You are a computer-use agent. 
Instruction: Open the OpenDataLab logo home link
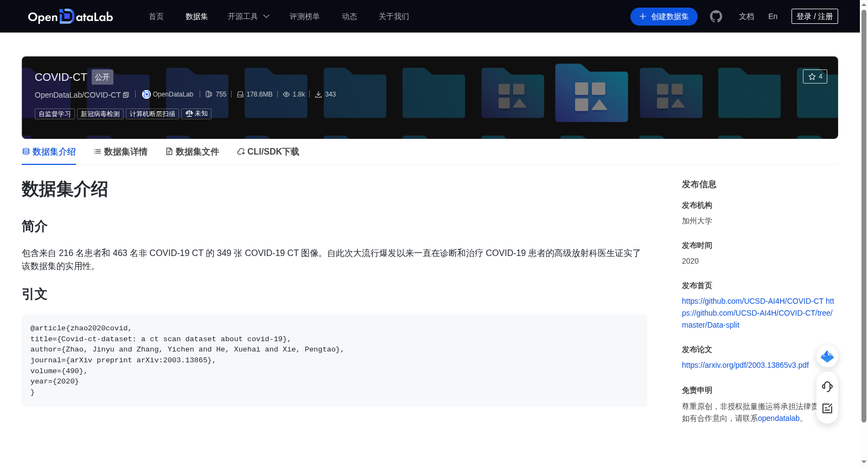point(71,16)
